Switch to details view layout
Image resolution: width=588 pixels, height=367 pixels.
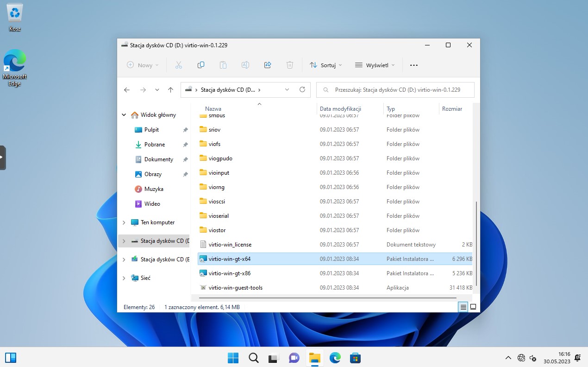pos(463,307)
